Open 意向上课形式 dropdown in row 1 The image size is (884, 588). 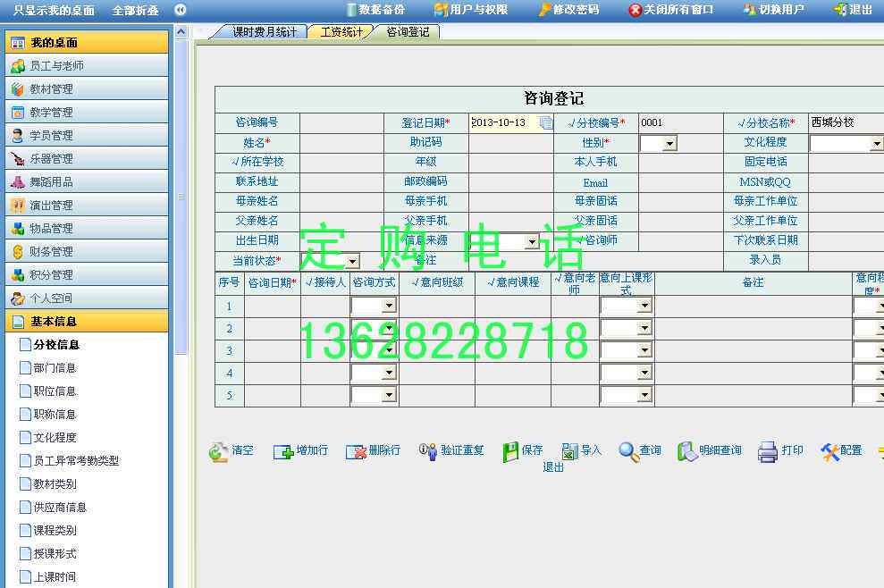[645, 305]
